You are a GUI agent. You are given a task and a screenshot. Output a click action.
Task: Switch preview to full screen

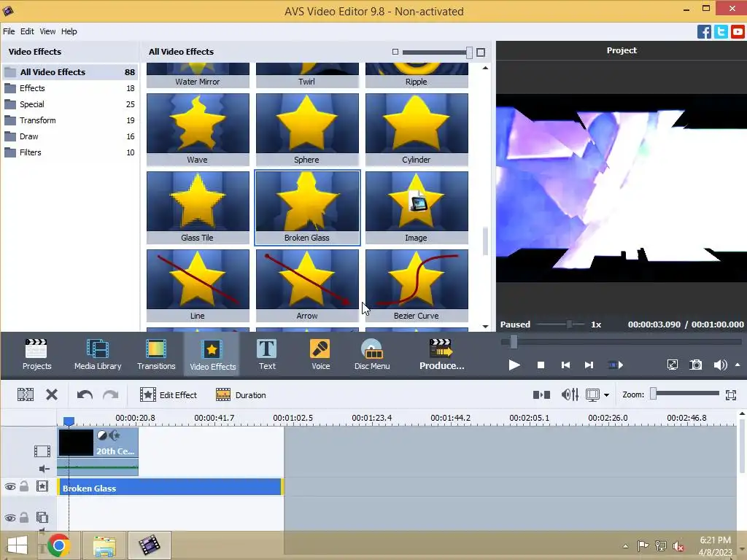[672, 365]
